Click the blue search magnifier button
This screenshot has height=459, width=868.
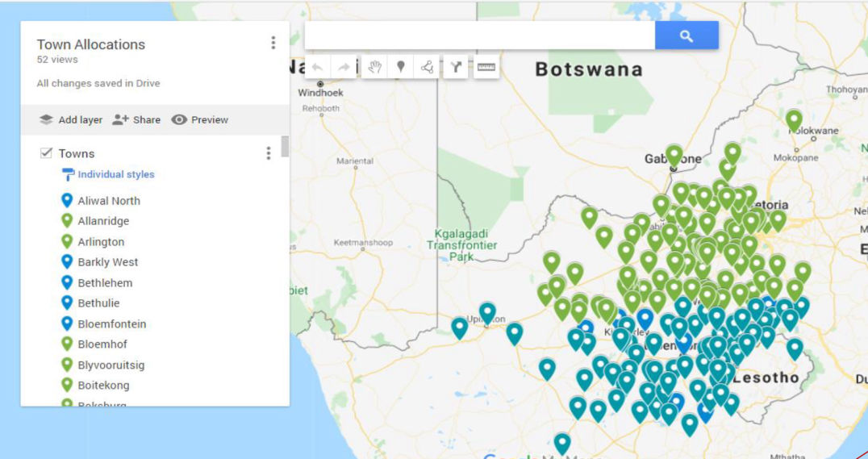[x=686, y=35]
